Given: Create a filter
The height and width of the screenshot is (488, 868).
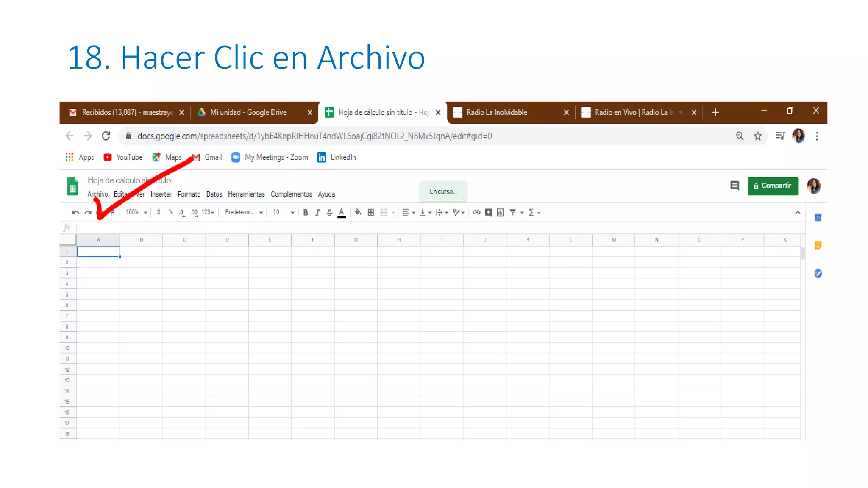Looking at the screenshot, I should tap(513, 213).
